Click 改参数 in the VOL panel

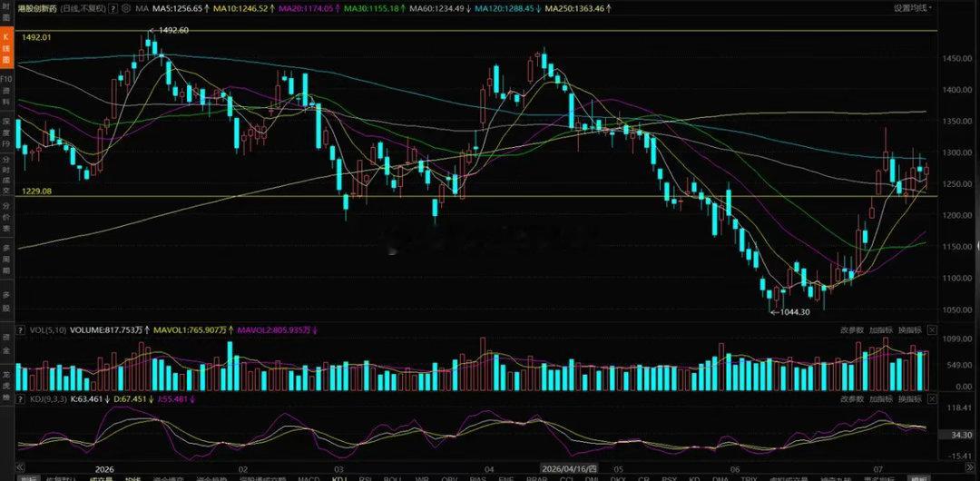coord(852,329)
